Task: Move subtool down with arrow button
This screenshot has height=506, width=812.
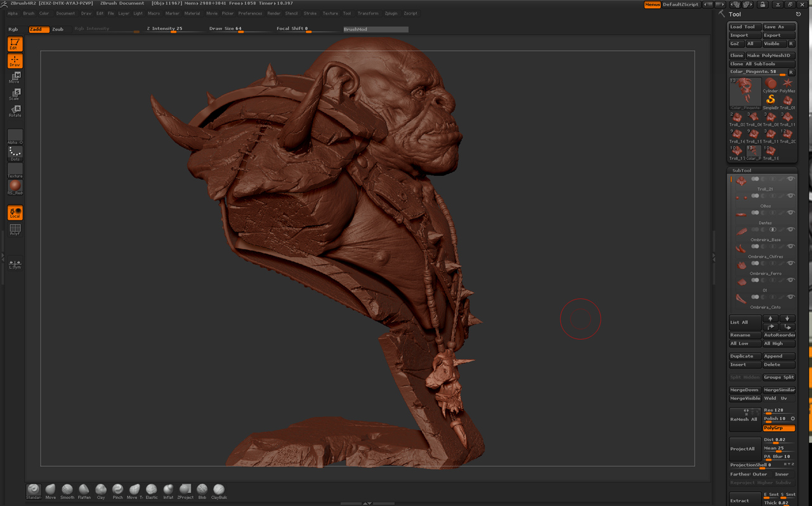Action: (x=787, y=319)
